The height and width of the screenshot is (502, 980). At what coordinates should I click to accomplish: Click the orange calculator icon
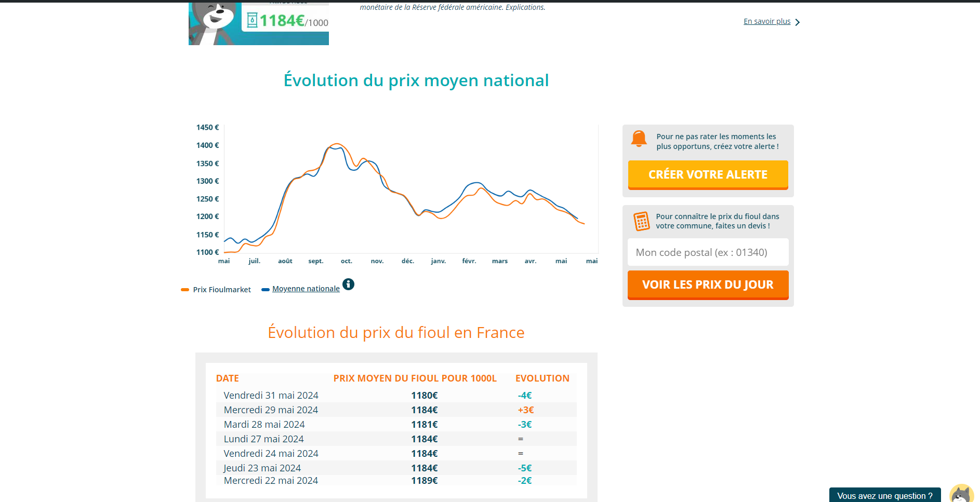[641, 221]
